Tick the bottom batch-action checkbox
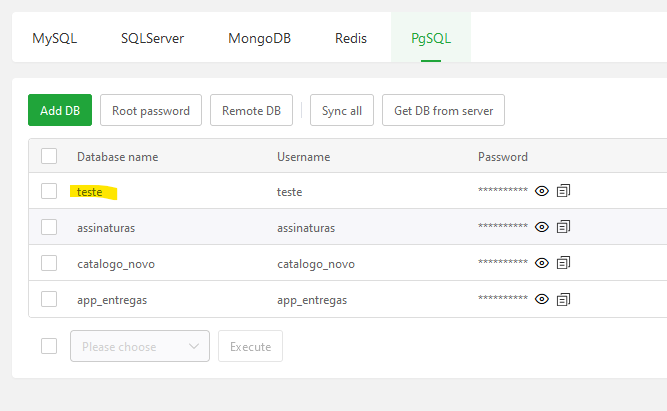This screenshot has height=411, width=667. pyautogui.click(x=49, y=346)
